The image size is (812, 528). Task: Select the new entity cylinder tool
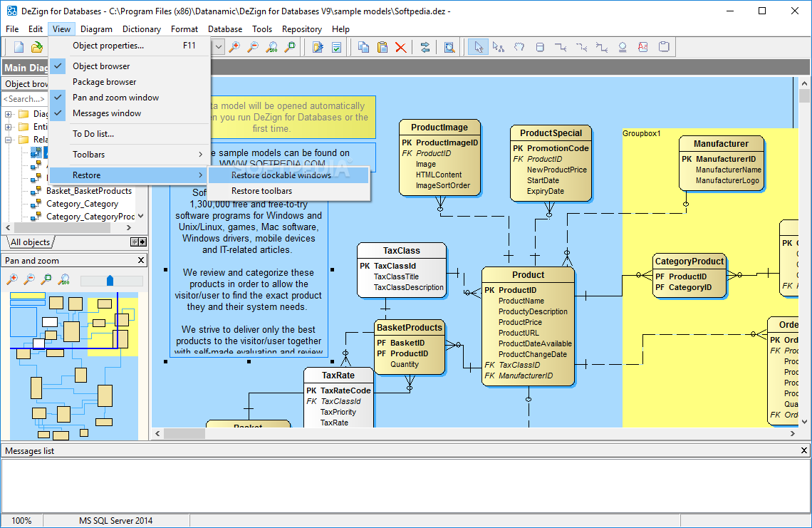[x=540, y=47]
